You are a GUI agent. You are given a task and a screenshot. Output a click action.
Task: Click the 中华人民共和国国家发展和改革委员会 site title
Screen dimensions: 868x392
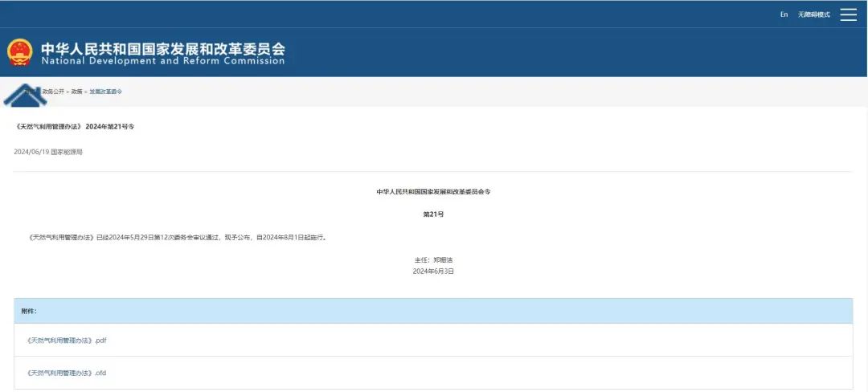click(162, 47)
